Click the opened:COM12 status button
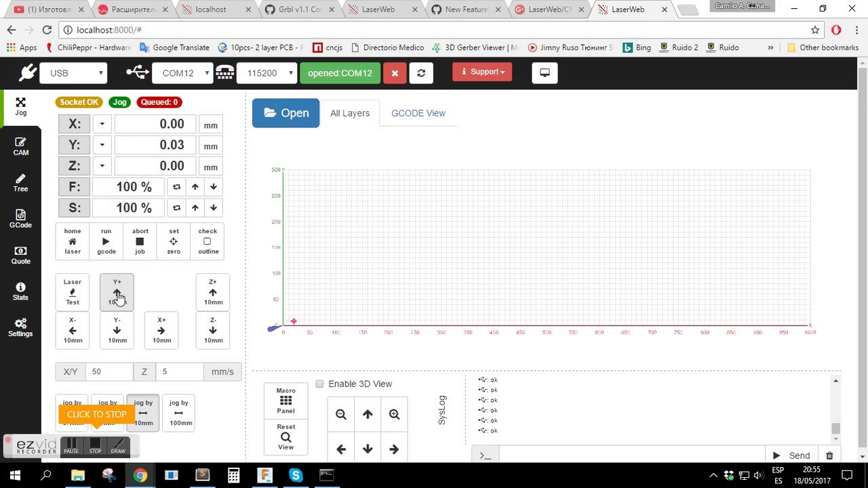 pyautogui.click(x=340, y=73)
